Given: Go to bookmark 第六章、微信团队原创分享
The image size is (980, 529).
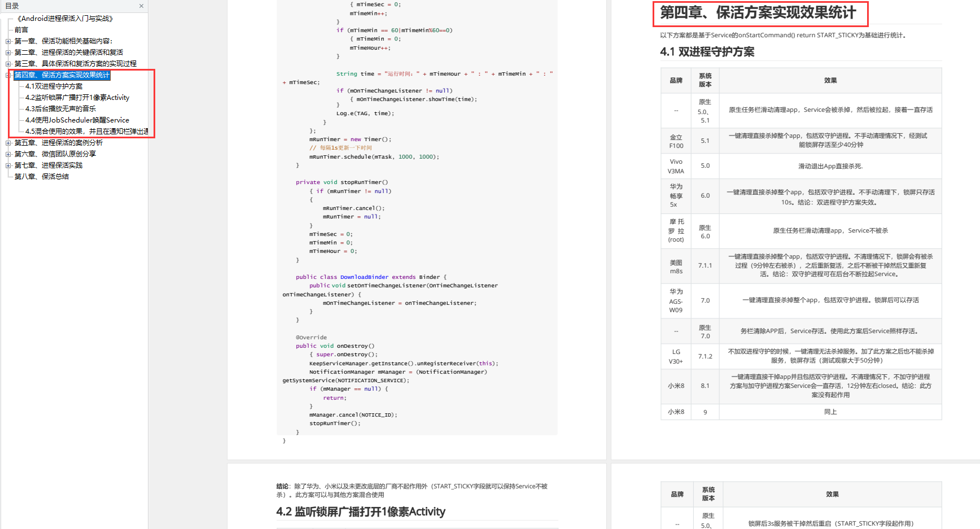Looking at the screenshot, I should 55,154.
